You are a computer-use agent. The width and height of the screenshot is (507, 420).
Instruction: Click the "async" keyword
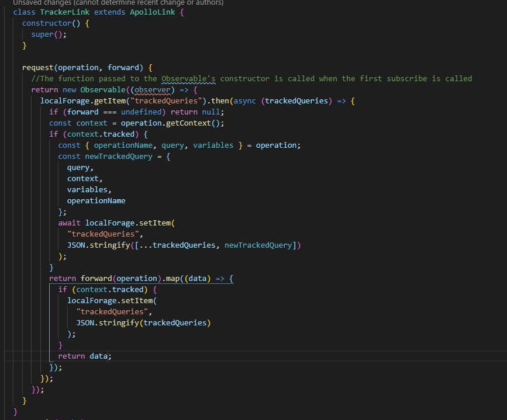click(x=245, y=101)
